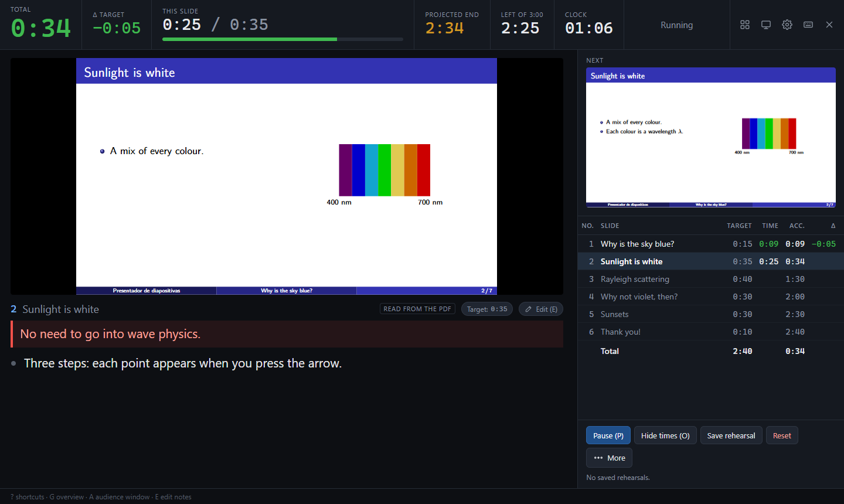Click Save rehearsal button
This screenshot has height=504, width=844.
(731, 435)
